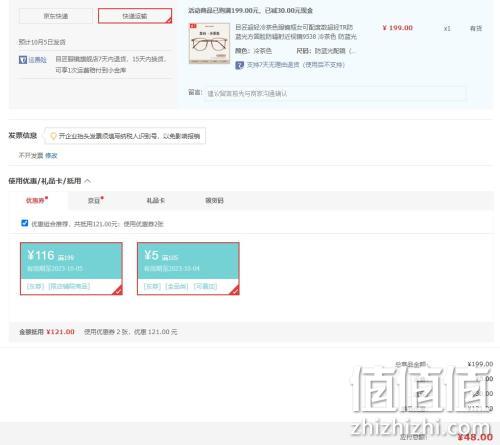Switch to the 礼品卡 tab
This screenshot has height=445, width=500.
click(156, 200)
